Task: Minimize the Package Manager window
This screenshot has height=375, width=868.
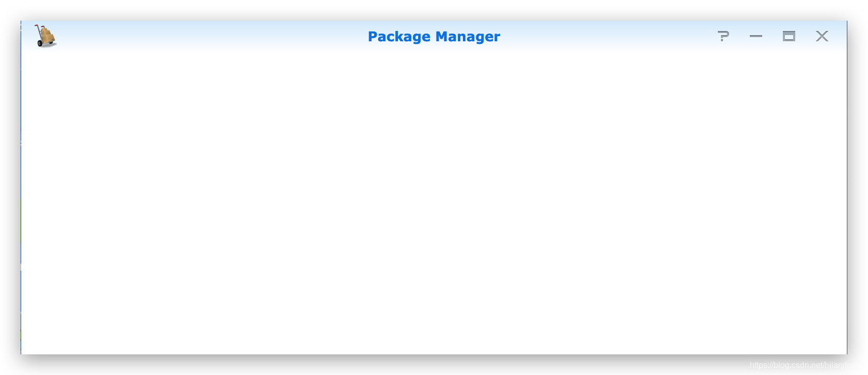Action: (756, 36)
